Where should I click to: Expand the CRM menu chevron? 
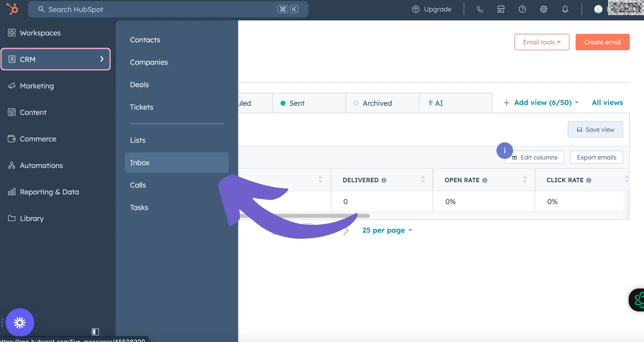click(102, 59)
